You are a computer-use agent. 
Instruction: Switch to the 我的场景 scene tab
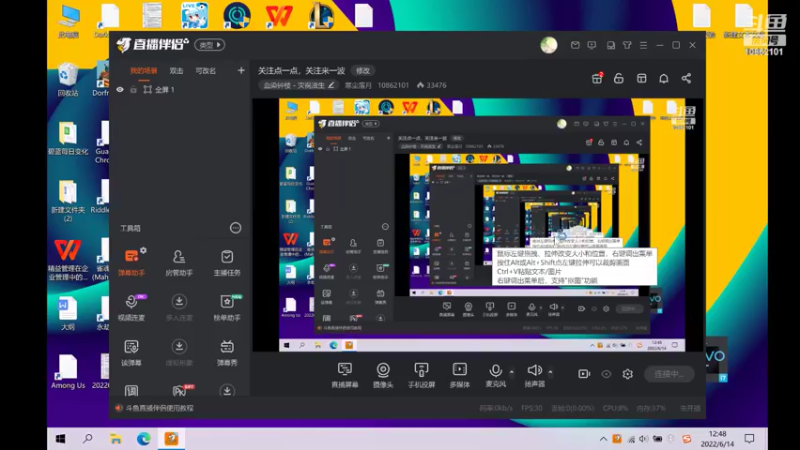143,71
